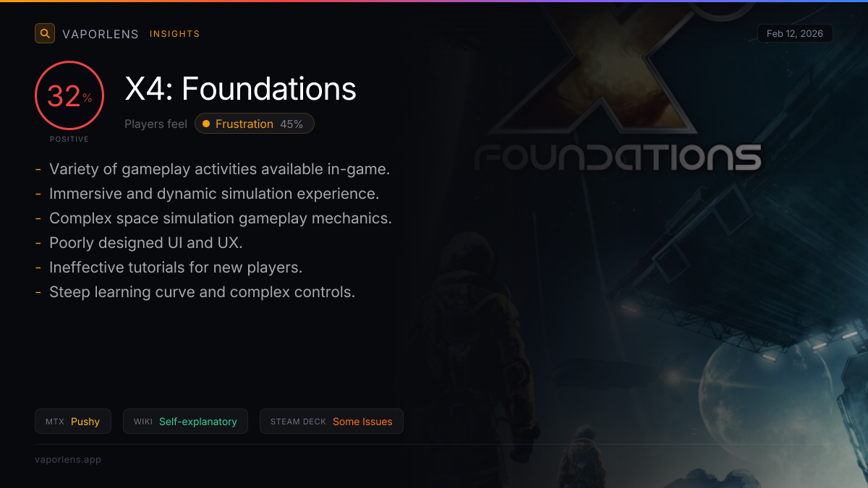Click the Feb 12, 2026 date badge
868x488 pixels.
(794, 34)
